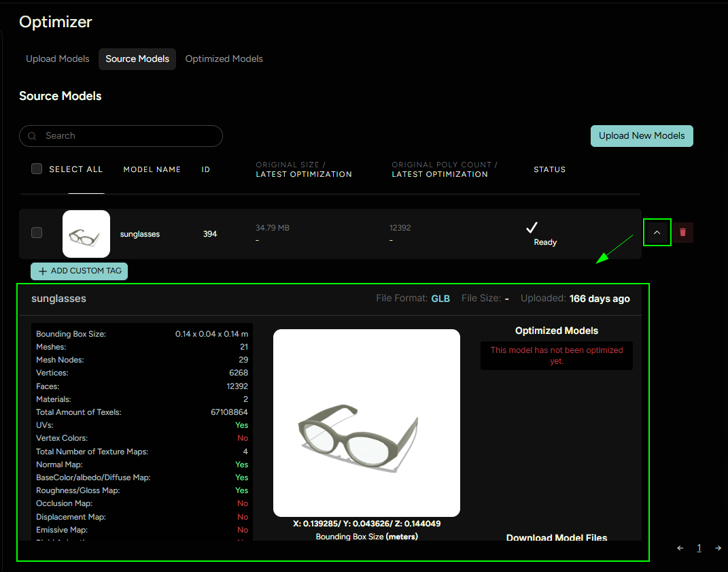Switch to the Upload Models tab
Screen dimensions: 728x572
click(58, 59)
